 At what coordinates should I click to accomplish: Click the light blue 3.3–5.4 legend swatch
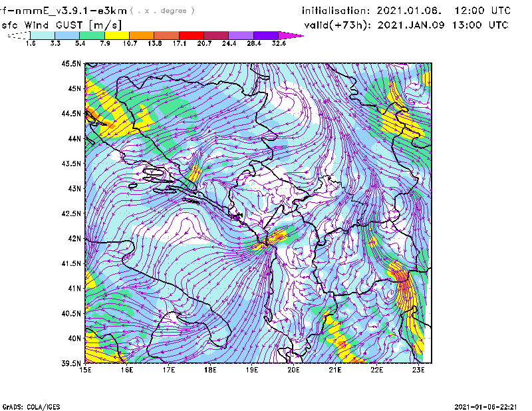click(x=67, y=35)
